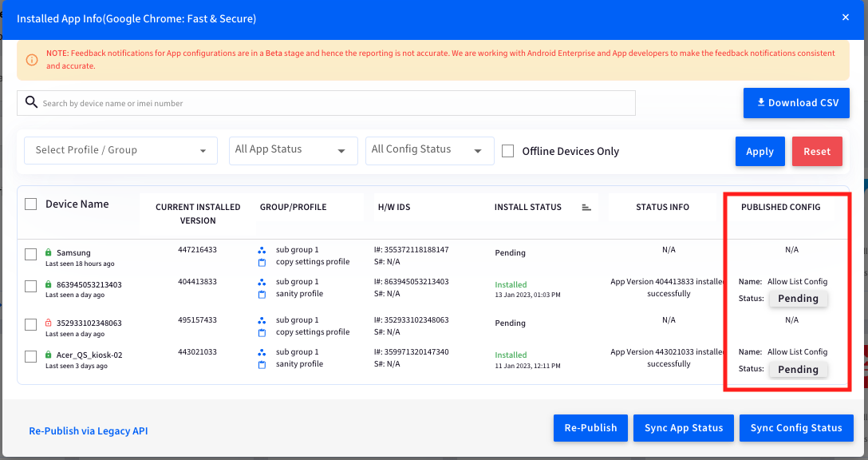The height and width of the screenshot is (460, 868).
Task: Select the 863945053213403 device checkbox
Action: coord(31,286)
